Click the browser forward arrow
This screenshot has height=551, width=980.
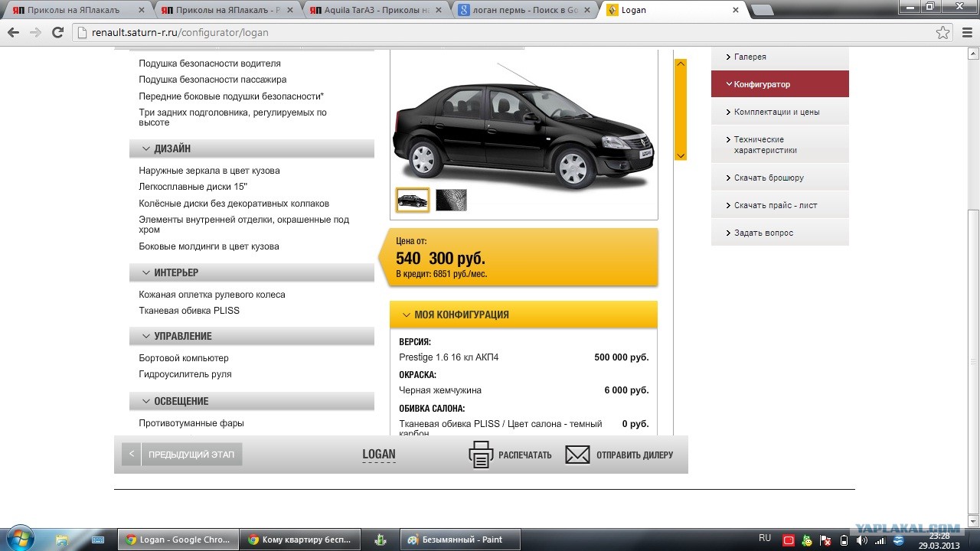[x=35, y=33]
